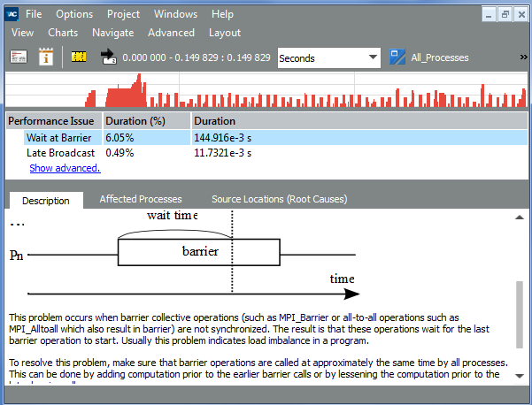The height and width of the screenshot is (405, 532).
Task: Click the All_Processes filter icon
Action: (397, 57)
